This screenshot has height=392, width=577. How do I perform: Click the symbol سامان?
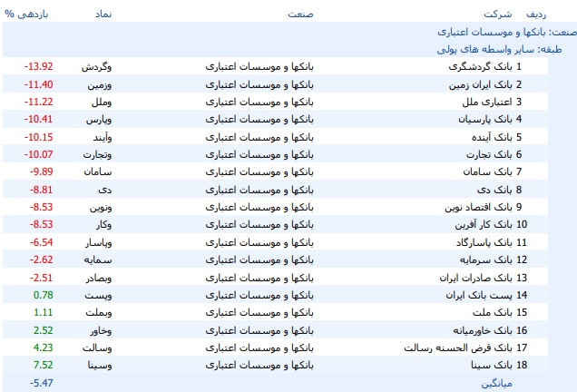pos(98,171)
